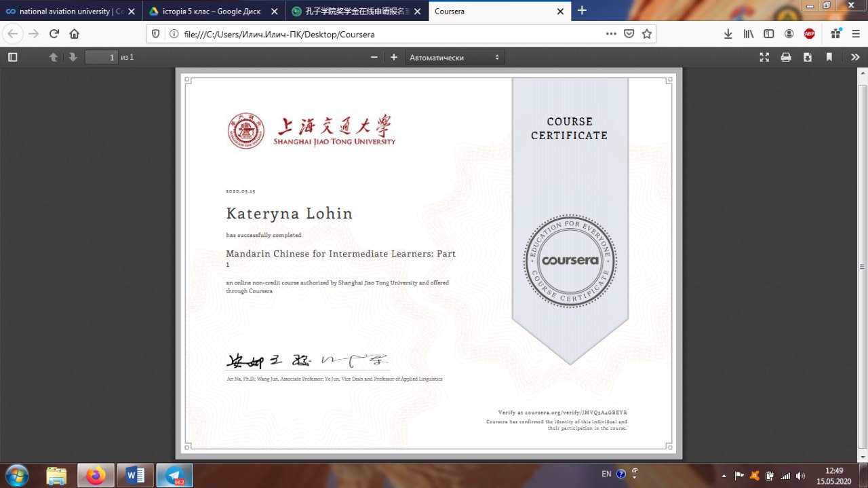Screen dimensions: 868x488
Task: Open Firefox account menu
Action: click(789, 34)
